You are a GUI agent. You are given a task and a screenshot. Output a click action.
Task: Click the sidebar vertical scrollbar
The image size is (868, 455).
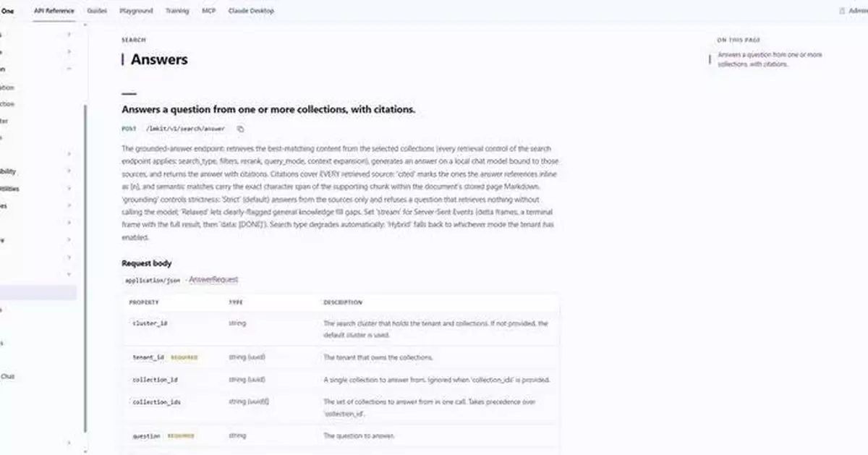tap(85, 269)
